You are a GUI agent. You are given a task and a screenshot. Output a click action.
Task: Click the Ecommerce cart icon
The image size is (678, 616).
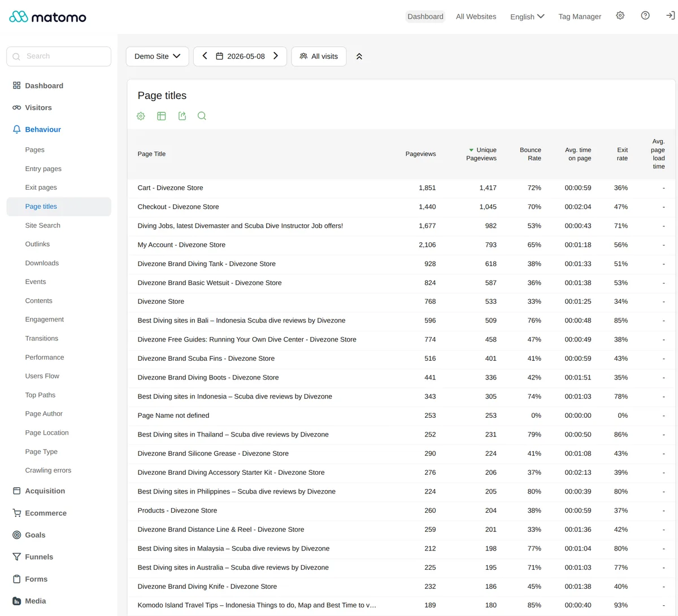(x=16, y=513)
